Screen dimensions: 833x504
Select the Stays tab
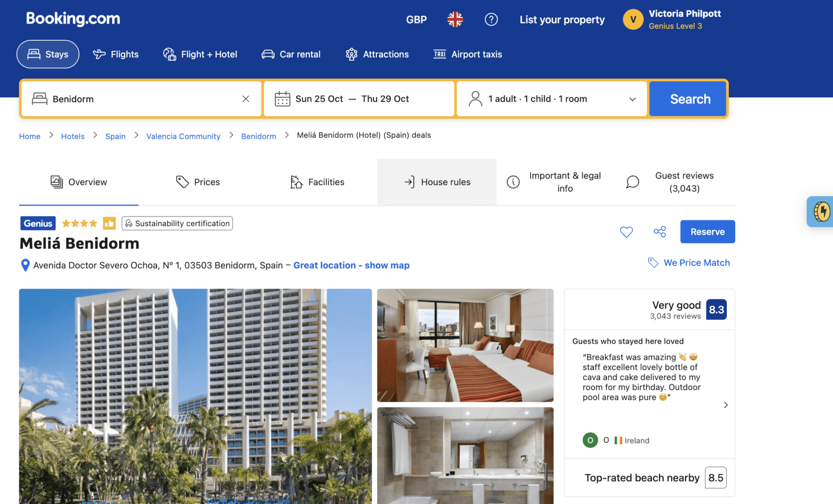48,54
